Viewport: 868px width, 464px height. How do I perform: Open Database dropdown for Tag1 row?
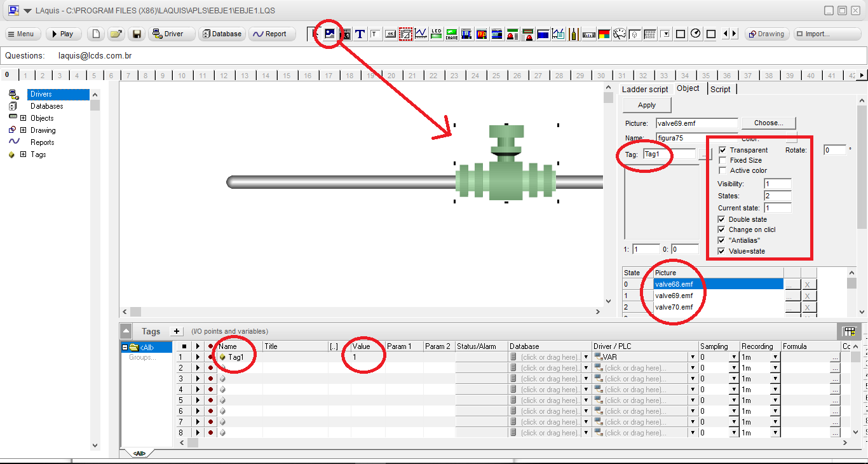(586, 357)
